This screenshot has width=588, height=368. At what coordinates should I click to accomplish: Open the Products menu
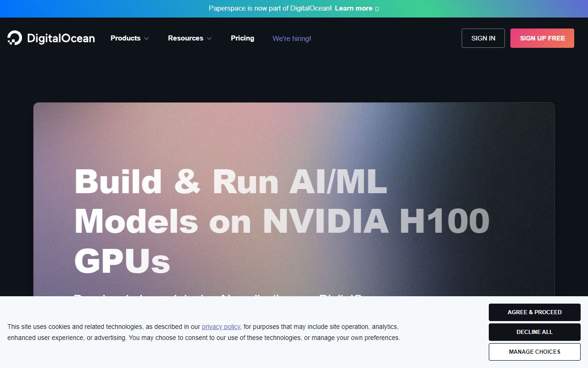click(x=125, y=38)
